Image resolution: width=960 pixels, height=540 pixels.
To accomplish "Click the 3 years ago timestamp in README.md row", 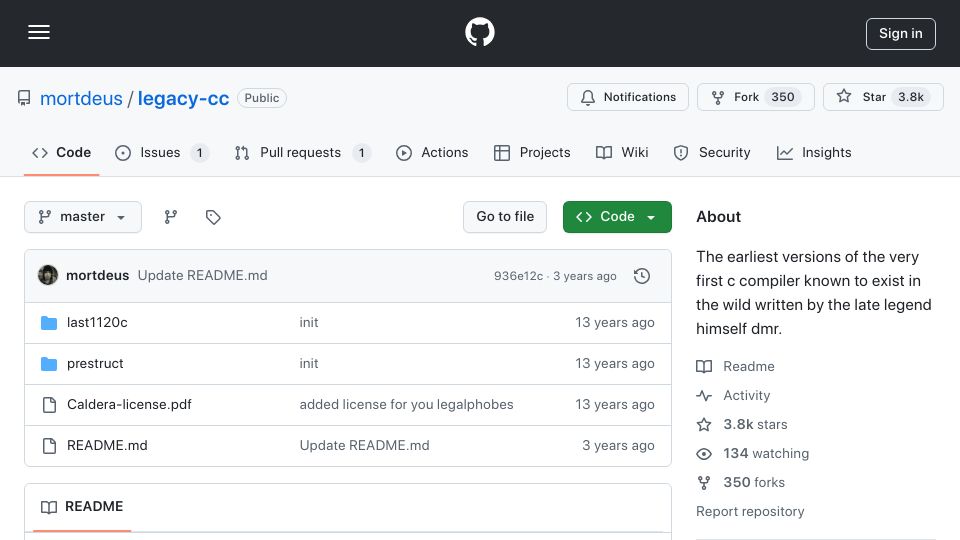I will (x=618, y=446).
